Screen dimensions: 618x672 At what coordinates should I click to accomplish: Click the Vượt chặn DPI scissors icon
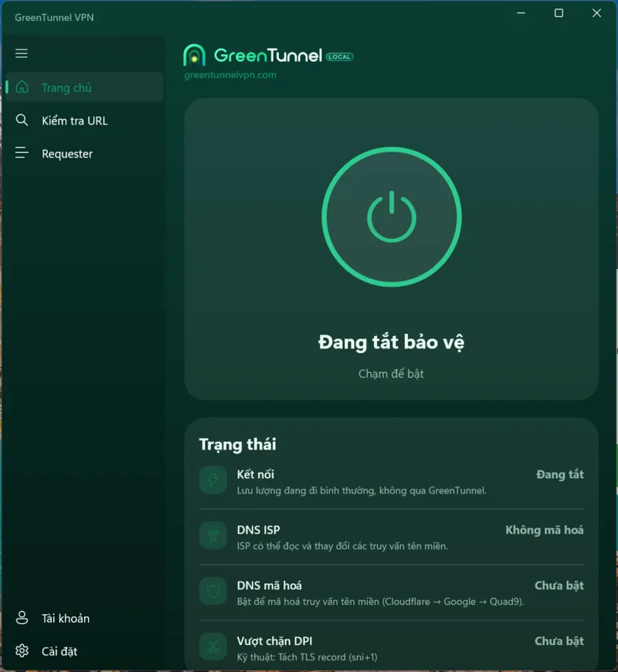[213, 647]
